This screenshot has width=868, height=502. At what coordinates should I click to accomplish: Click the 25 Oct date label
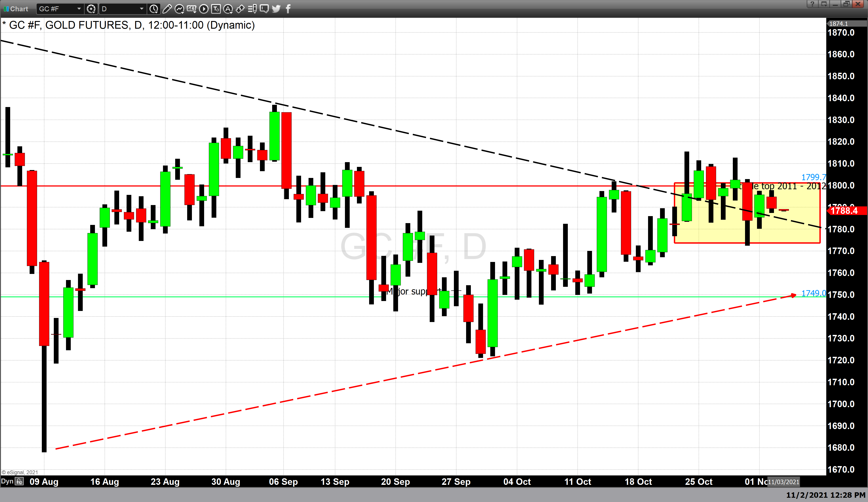click(699, 482)
